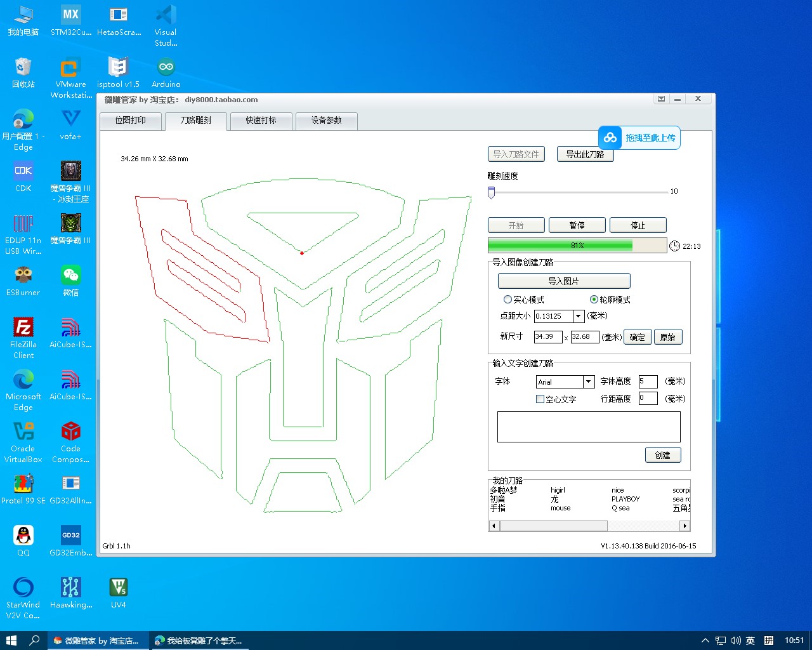Open the ESBurner desktop icon

click(23, 276)
